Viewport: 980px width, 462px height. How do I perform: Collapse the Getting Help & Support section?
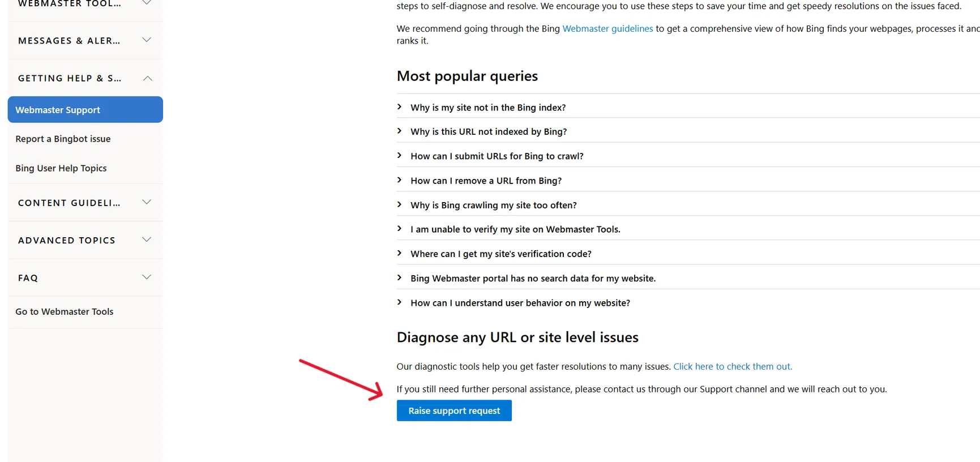pos(147,78)
